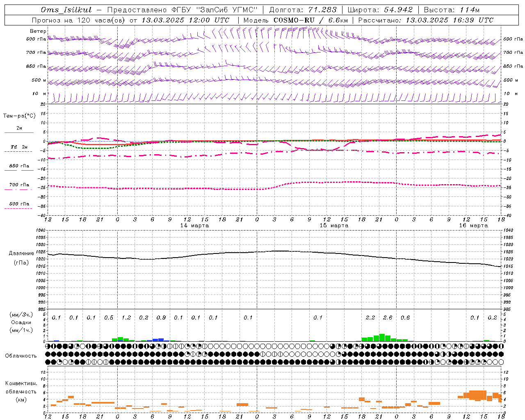
Task: Click the "2.6" three-hour precipitation value
Action: pyautogui.click(x=388, y=317)
